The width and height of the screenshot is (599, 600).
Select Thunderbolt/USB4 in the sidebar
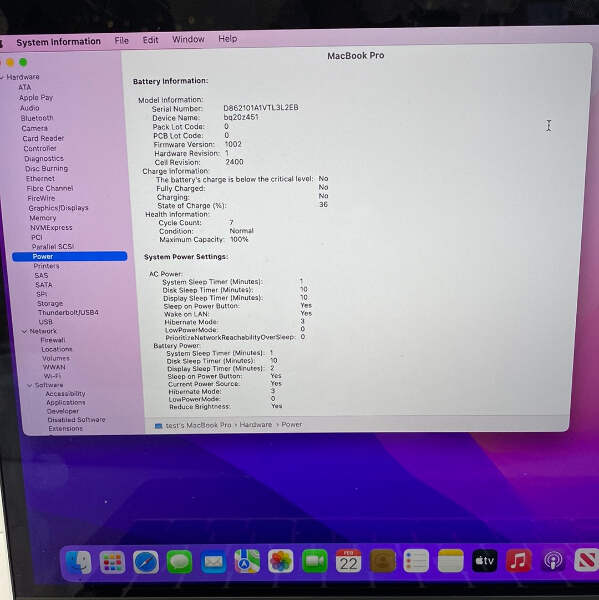coord(68,312)
